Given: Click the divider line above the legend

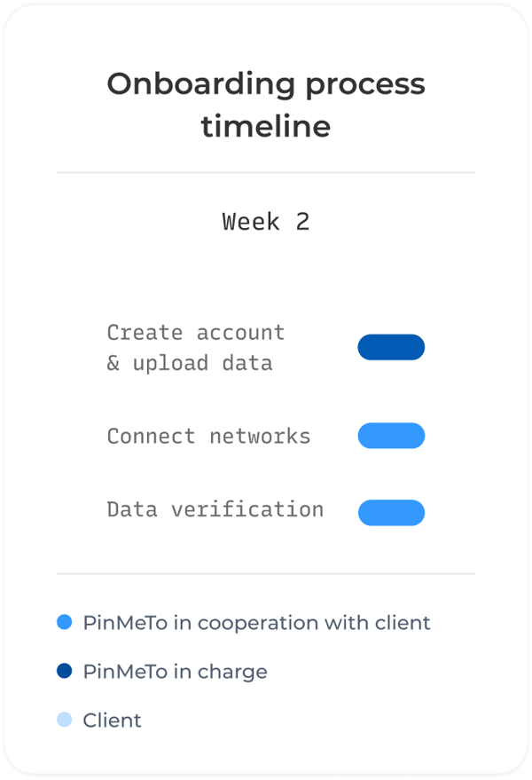Looking at the screenshot, I should [x=266, y=573].
